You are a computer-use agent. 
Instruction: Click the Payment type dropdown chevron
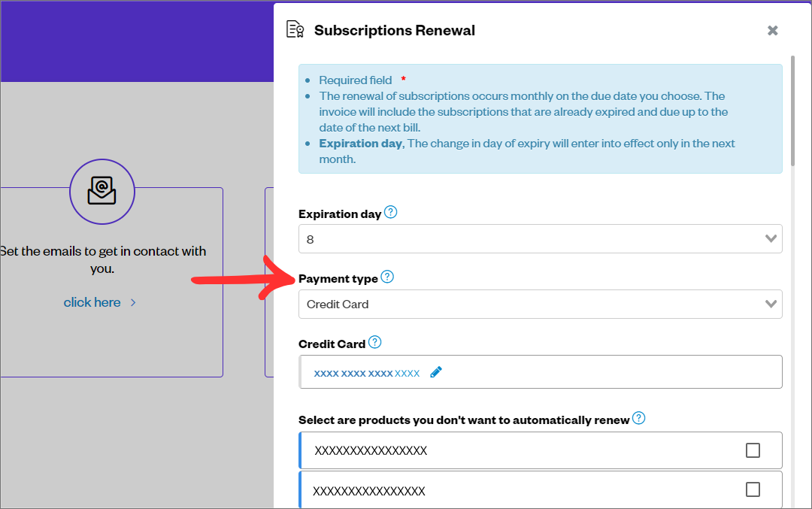771,304
